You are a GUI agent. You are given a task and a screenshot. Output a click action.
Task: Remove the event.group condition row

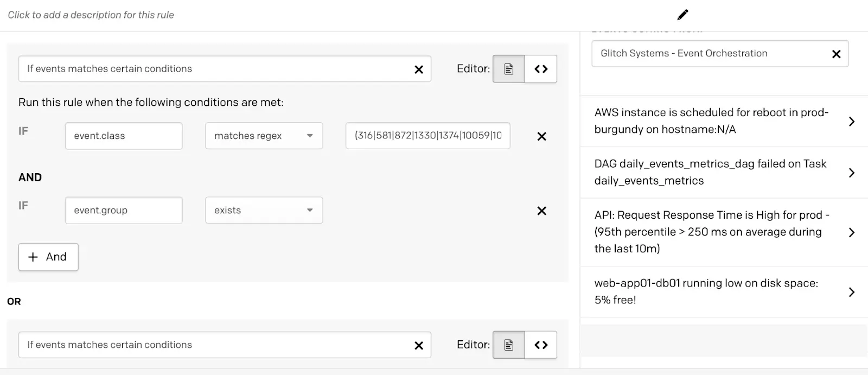541,211
